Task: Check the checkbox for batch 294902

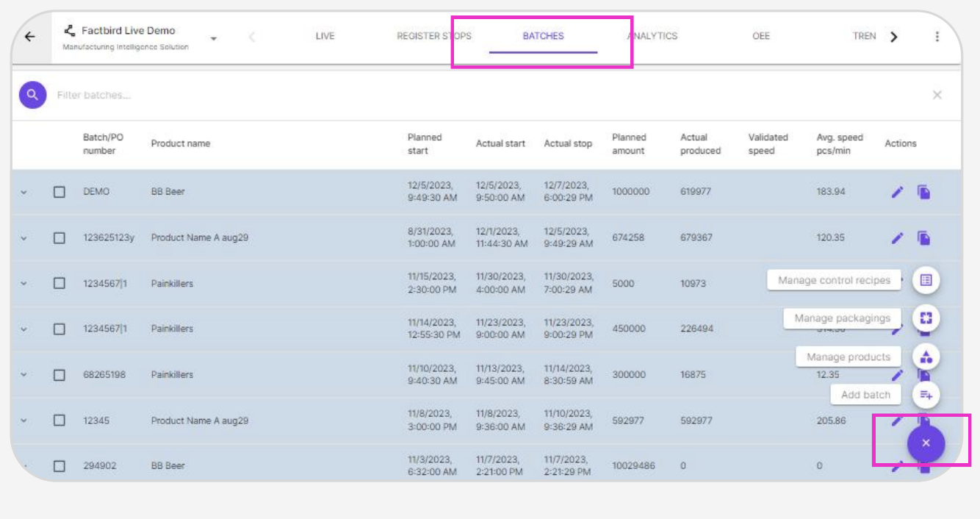Action: (x=60, y=466)
